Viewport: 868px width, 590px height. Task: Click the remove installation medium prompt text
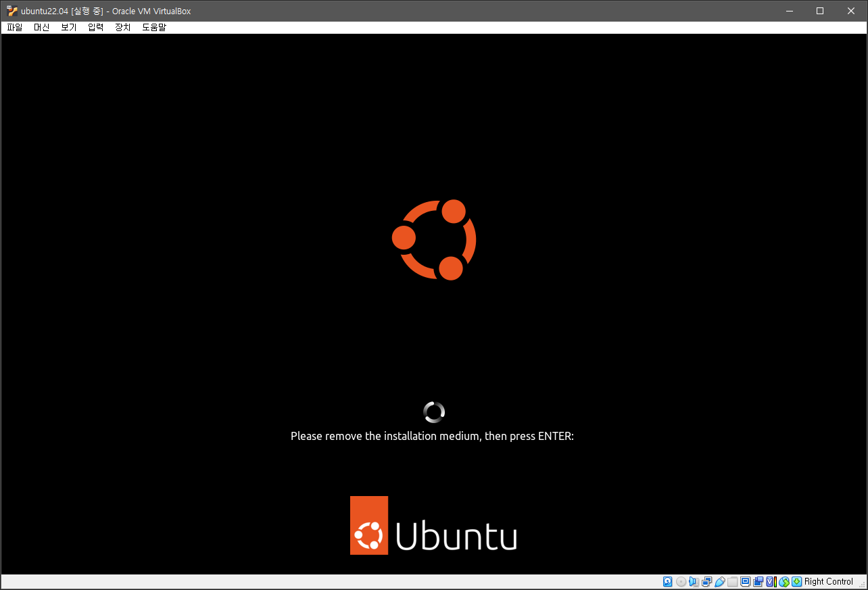tap(432, 437)
